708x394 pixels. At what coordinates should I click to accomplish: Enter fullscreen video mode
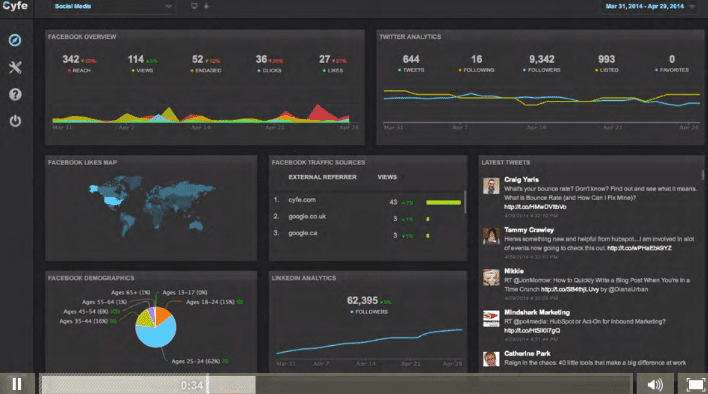(695, 385)
